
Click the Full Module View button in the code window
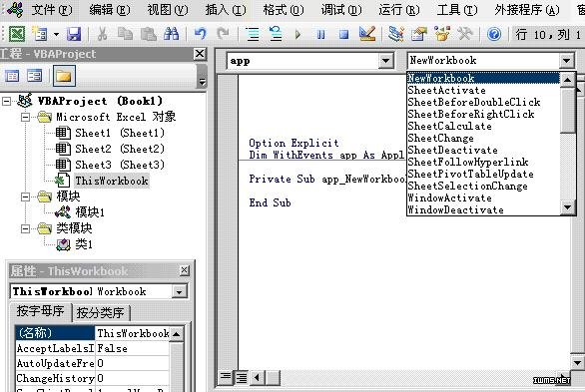click(241, 378)
